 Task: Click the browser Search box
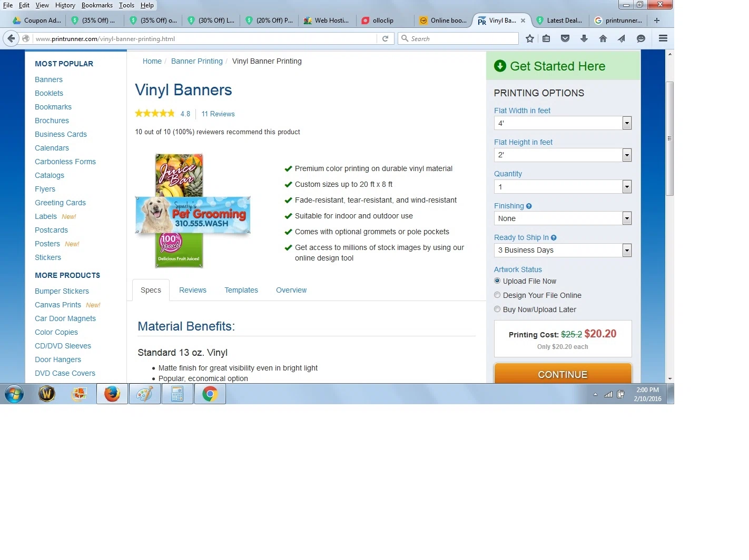pyautogui.click(x=458, y=38)
